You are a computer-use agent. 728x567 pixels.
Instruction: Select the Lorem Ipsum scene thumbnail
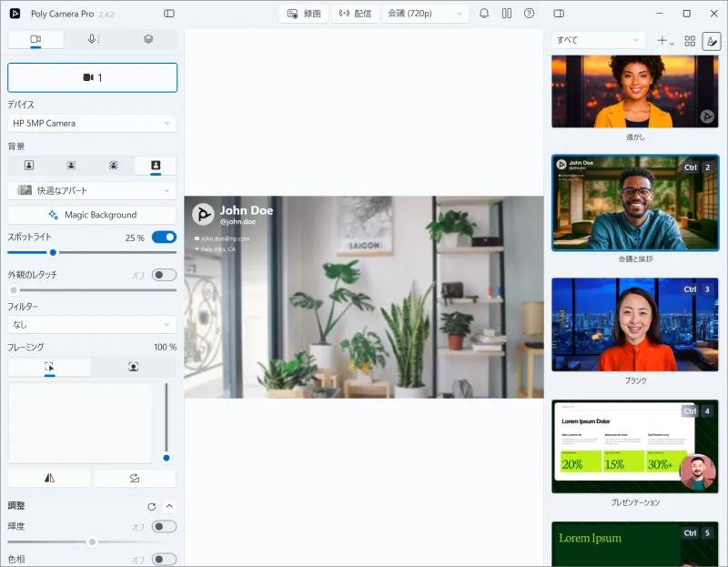point(634,543)
